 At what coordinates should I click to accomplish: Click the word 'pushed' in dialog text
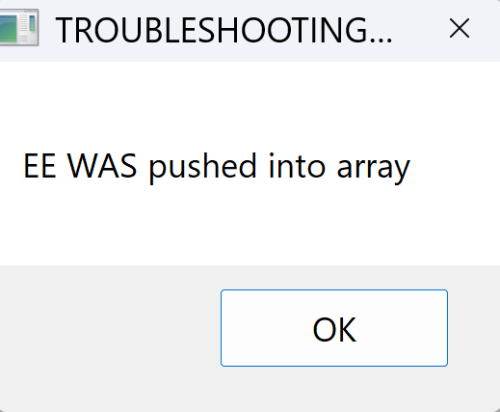tap(203, 167)
